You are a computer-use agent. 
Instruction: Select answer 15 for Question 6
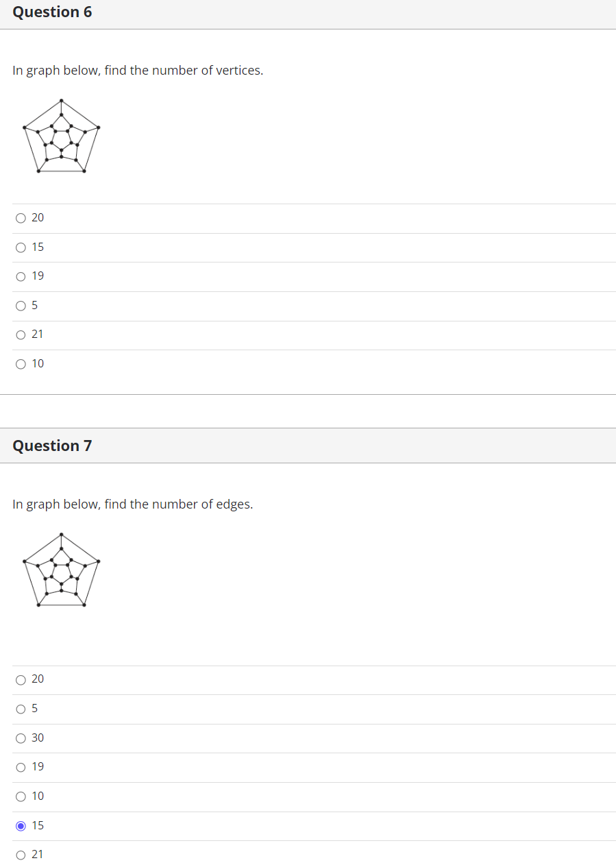pyautogui.click(x=21, y=247)
